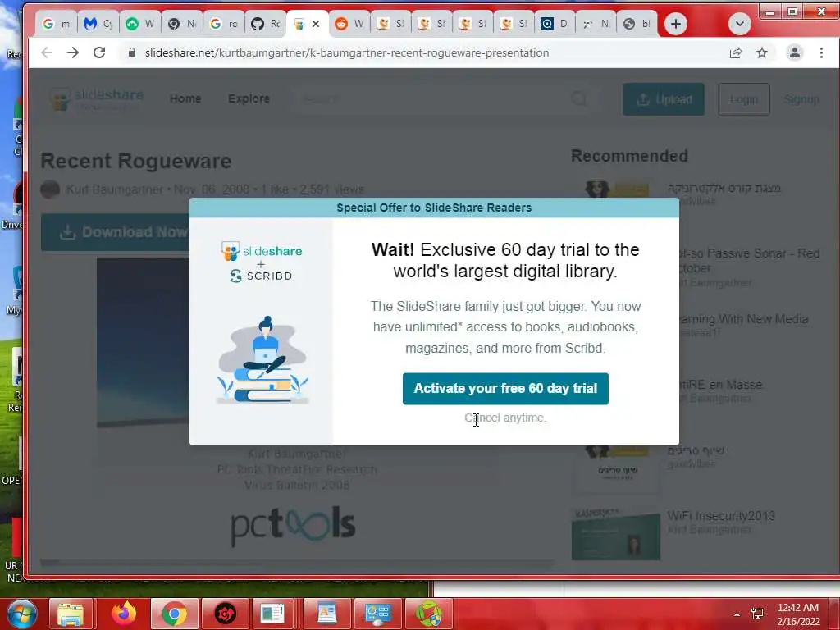Switch to the first Google 'm' tab
The image size is (840, 630).
[x=57, y=24]
